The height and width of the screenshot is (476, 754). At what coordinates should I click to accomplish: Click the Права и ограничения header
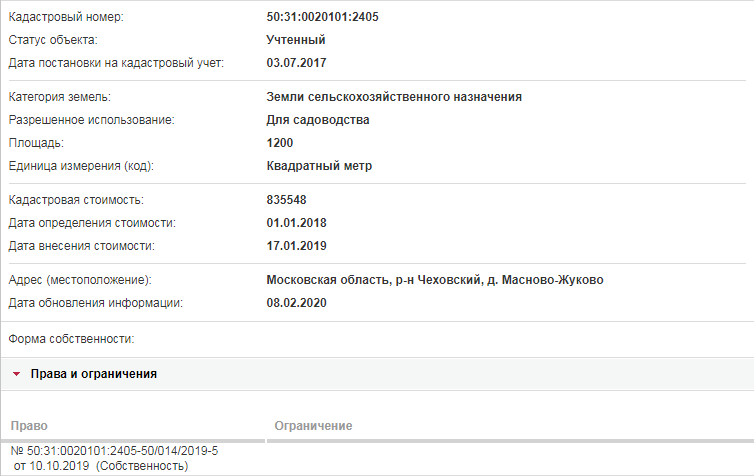[x=94, y=374]
